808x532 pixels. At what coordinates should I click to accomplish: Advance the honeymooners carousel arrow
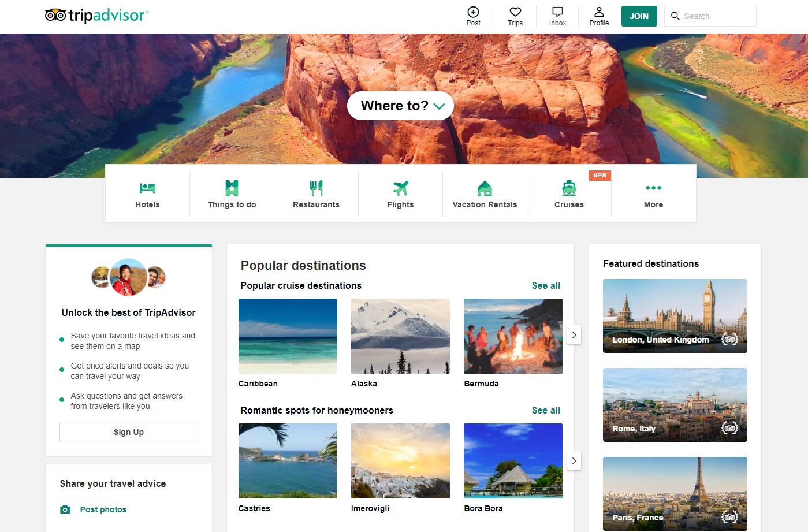(x=574, y=460)
